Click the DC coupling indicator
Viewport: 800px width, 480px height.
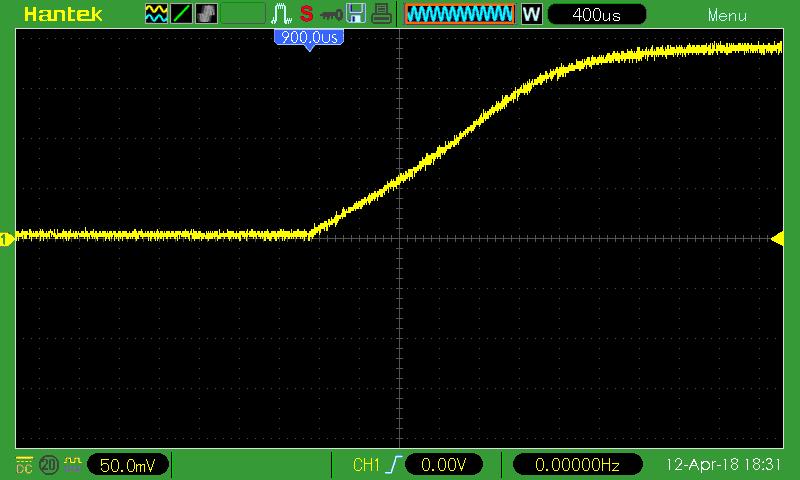coord(24,465)
